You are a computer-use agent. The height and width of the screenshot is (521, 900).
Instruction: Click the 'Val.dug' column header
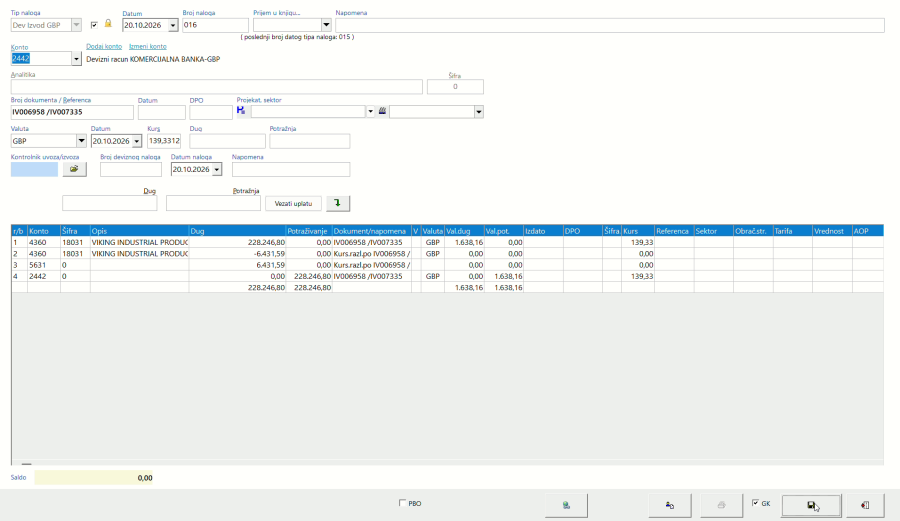(464, 231)
